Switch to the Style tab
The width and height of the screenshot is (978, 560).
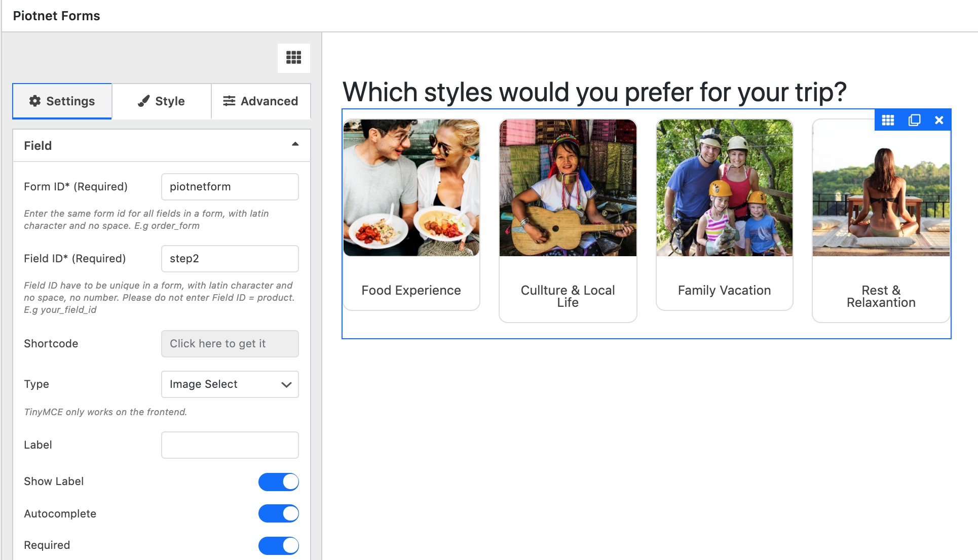162,101
